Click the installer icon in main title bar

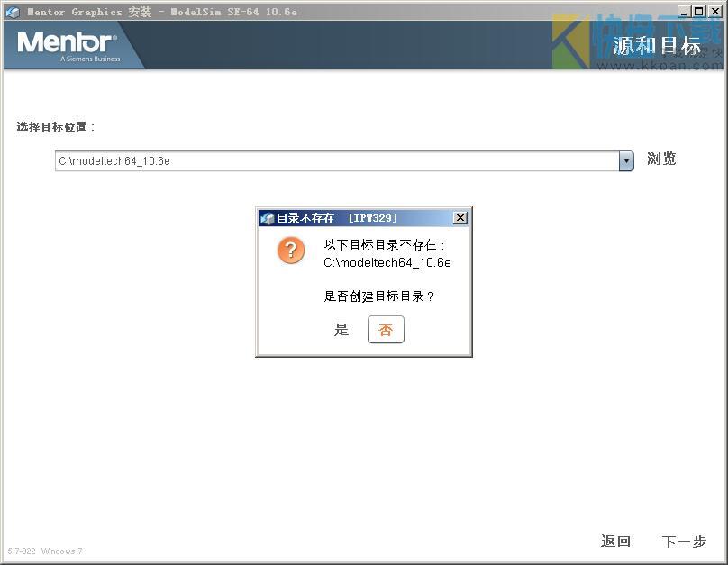(x=13, y=12)
